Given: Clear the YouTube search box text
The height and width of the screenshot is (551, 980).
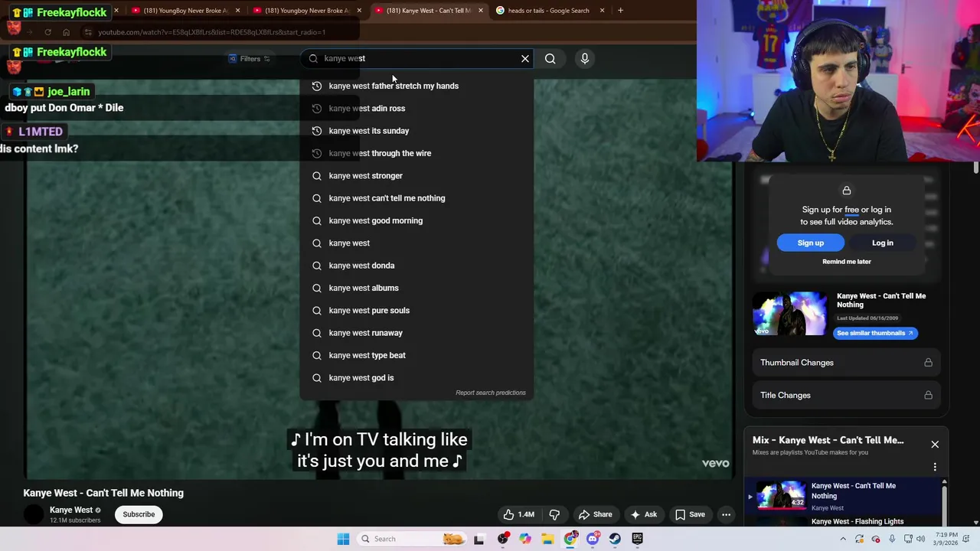Looking at the screenshot, I should pos(525,58).
